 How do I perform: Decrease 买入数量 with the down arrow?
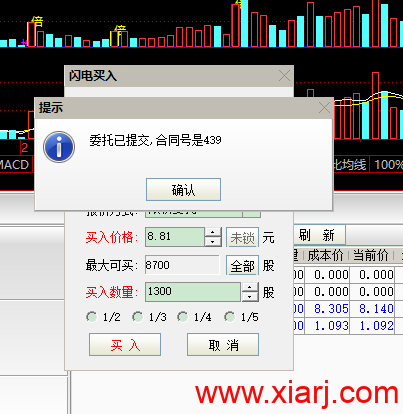250,297
